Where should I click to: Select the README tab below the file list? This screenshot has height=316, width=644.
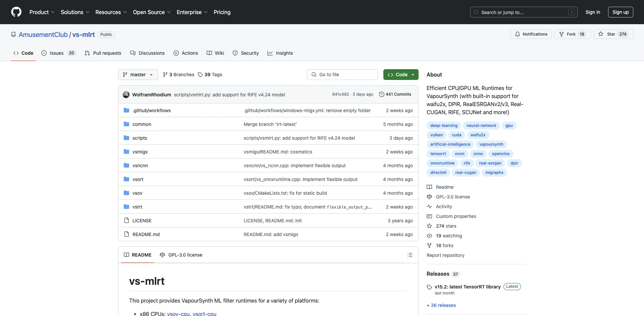point(138,255)
